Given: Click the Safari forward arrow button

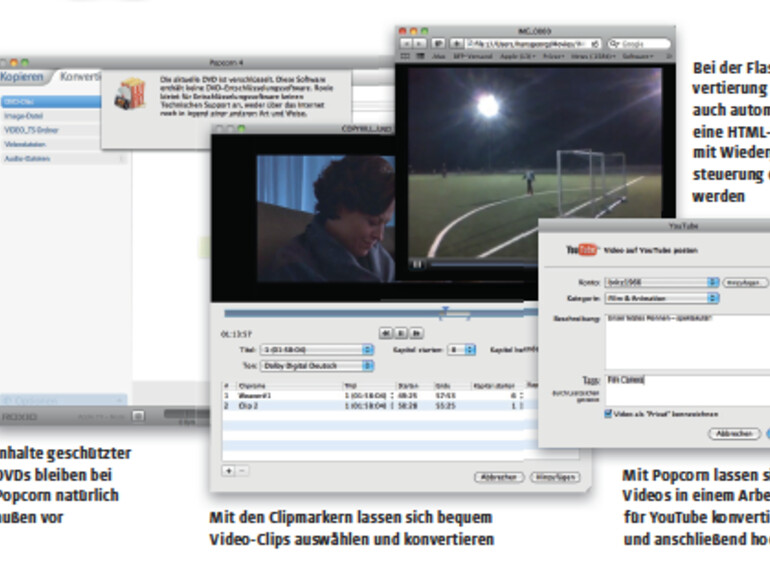Looking at the screenshot, I should [419, 44].
